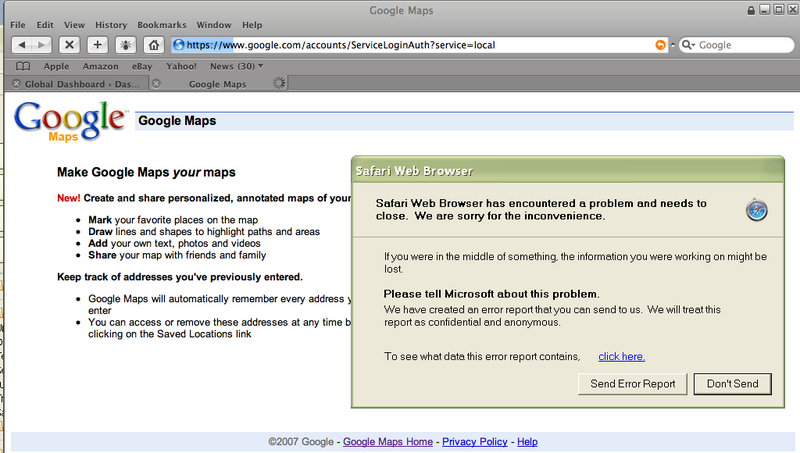Viewport: 800px width, 453px height.
Task: Click the orange reload icon in address bar
Action: pyautogui.click(x=660, y=45)
